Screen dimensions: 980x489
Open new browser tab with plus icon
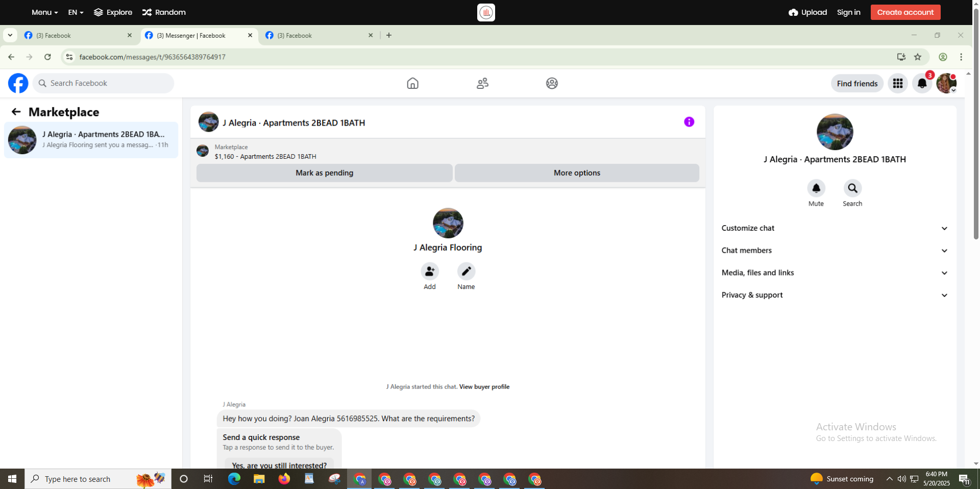[x=389, y=35]
